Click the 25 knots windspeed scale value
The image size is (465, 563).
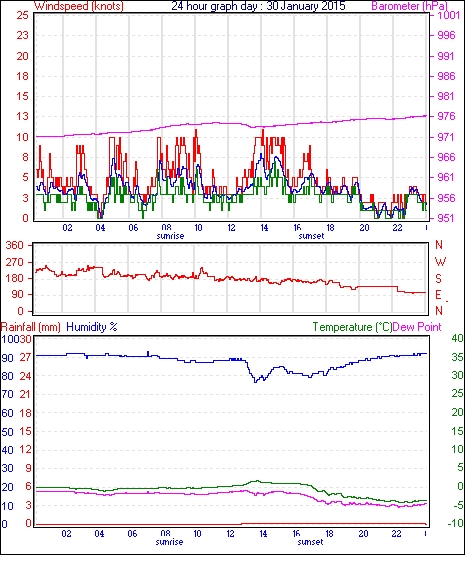point(22,15)
